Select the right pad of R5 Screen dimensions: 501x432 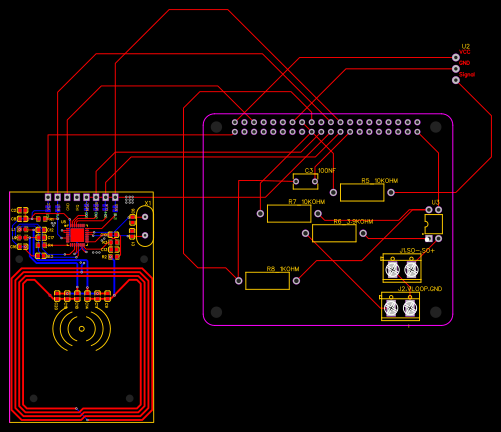[x=391, y=192]
